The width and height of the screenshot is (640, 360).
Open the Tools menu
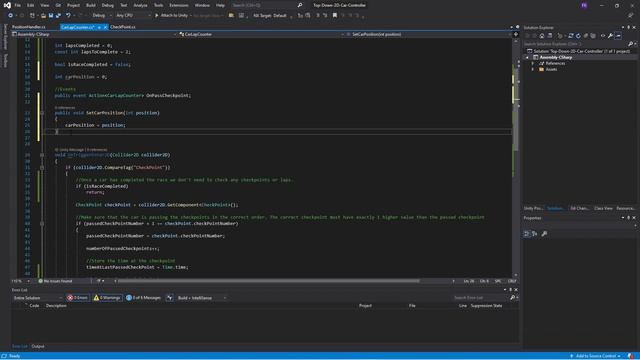coord(158,5)
